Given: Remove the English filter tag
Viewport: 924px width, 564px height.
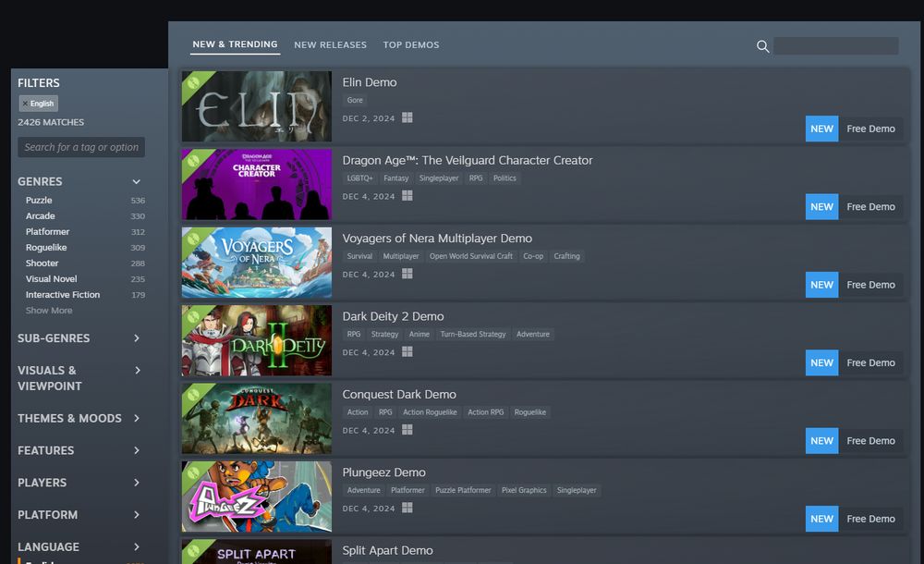Looking at the screenshot, I should coord(25,104).
